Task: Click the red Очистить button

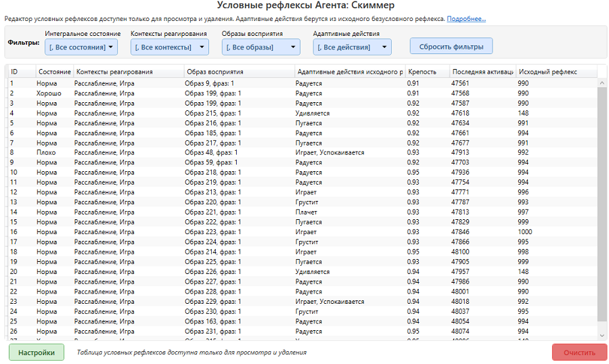Action: 579,352
